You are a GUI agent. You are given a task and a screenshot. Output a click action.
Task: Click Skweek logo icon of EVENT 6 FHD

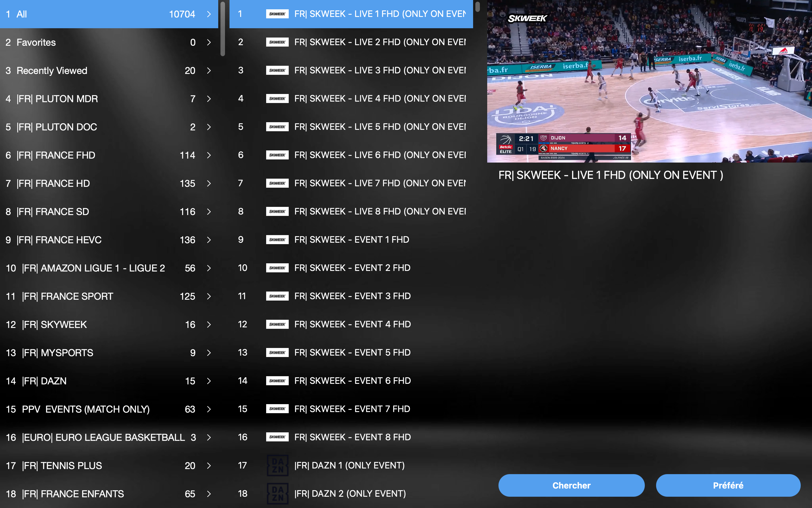(277, 381)
